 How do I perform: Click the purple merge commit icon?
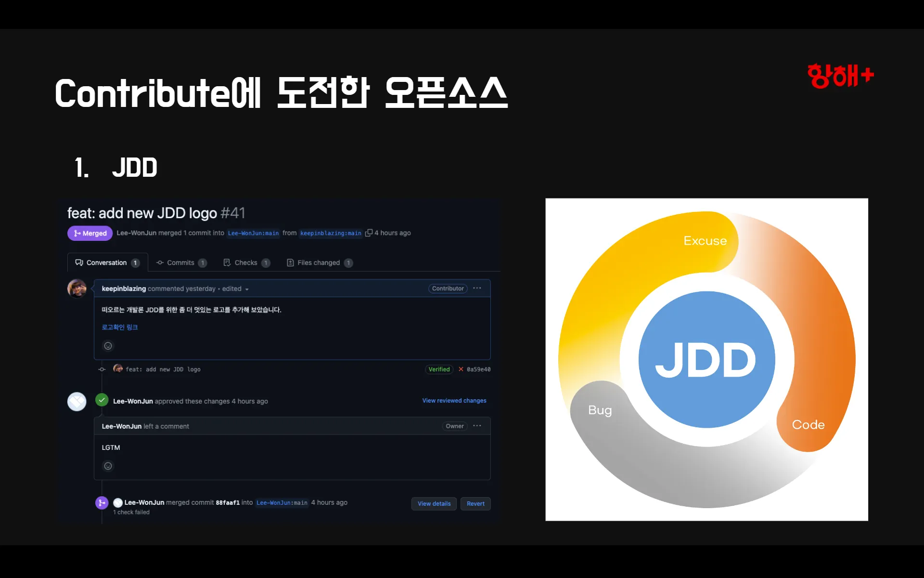pyautogui.click(x=102, y=503)
